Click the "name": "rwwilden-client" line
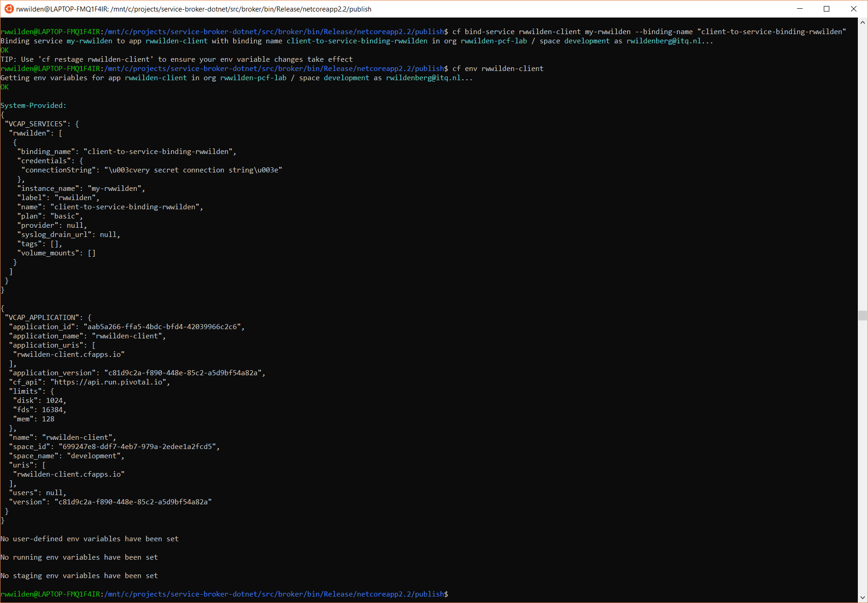Image resolution: width=868 pixels, height=603 pixels. [x=63, y=437]
